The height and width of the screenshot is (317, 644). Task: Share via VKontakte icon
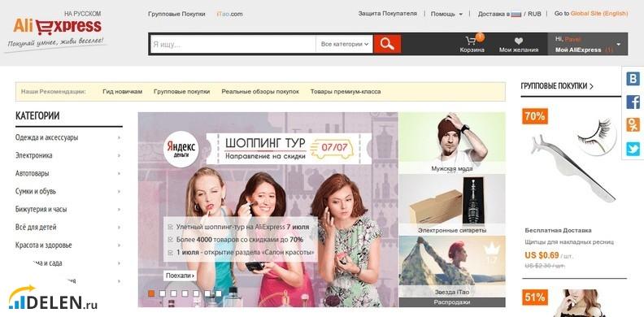pos(633,78)
